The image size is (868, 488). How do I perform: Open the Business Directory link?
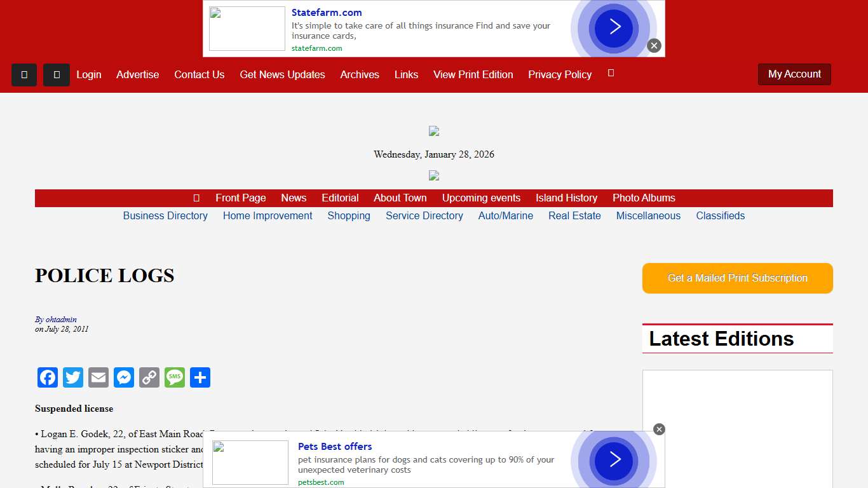click(x=165, y=216)
